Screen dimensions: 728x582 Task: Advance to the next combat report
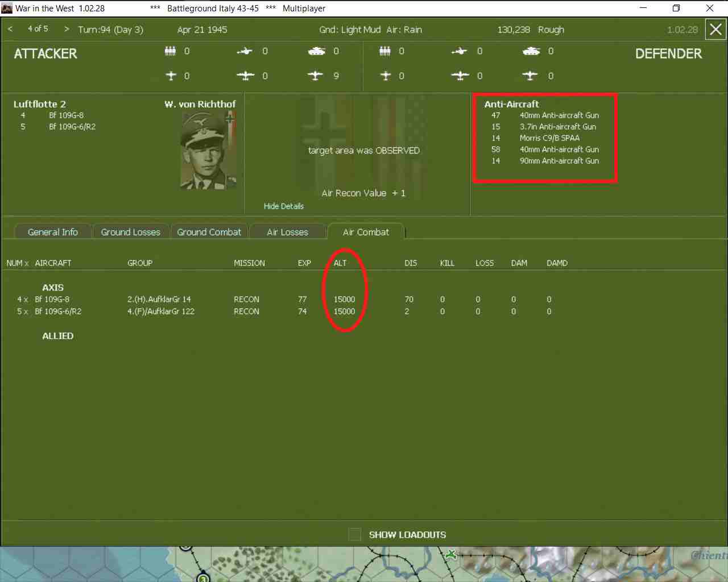67,29
